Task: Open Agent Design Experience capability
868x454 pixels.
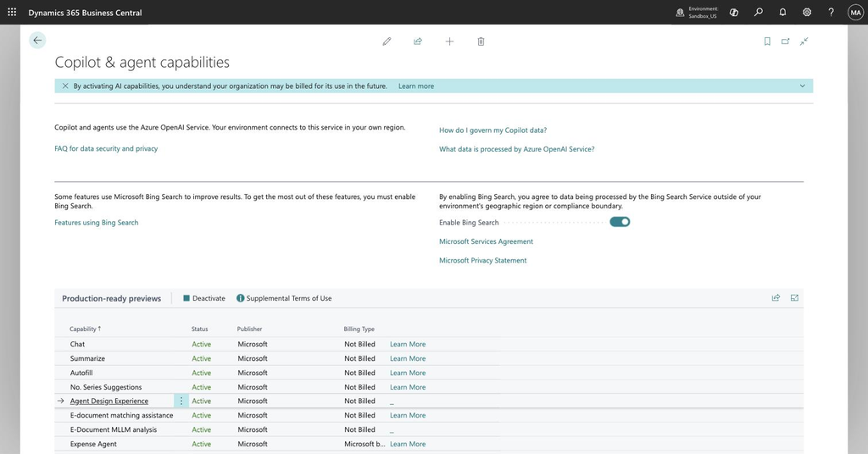Action: click(109, 401)
